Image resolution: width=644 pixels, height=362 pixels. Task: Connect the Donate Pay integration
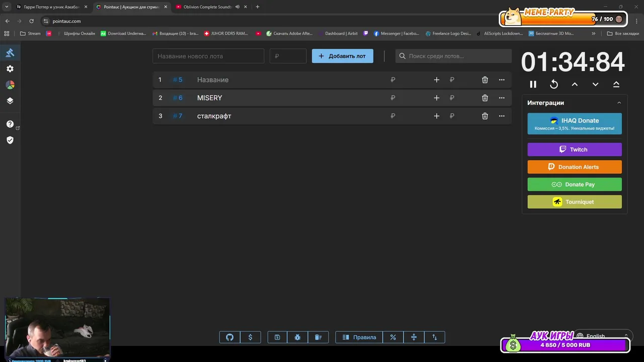pyautogui.click(x=575, y=185)
